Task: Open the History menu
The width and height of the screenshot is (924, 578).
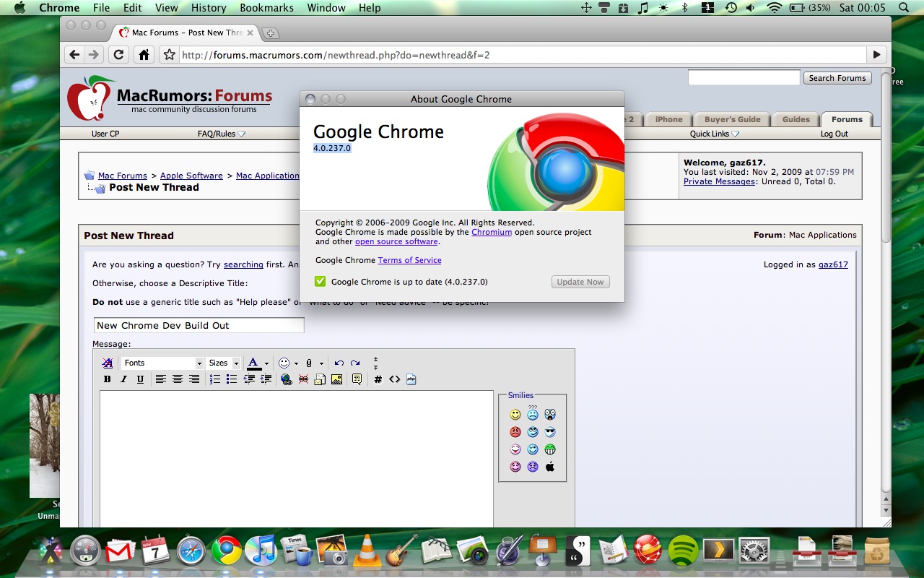Action: pos(209,8)
